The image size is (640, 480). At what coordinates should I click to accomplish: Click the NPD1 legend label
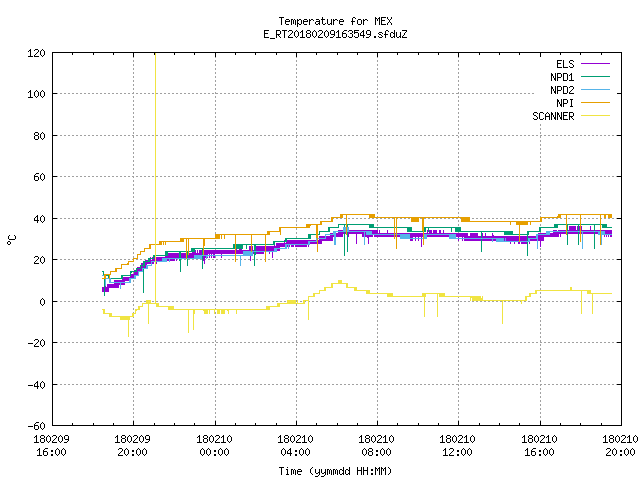[562, 77]
